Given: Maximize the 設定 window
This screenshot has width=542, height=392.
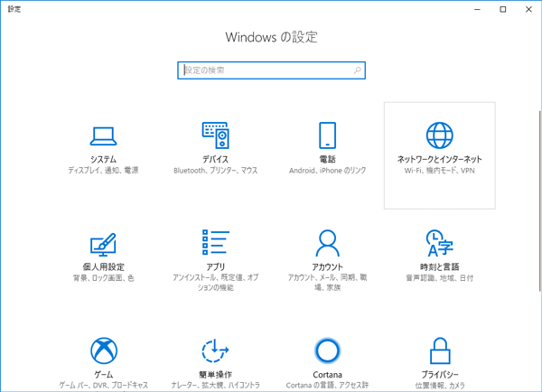Looking at the screenshot, I should coord(503,9).
